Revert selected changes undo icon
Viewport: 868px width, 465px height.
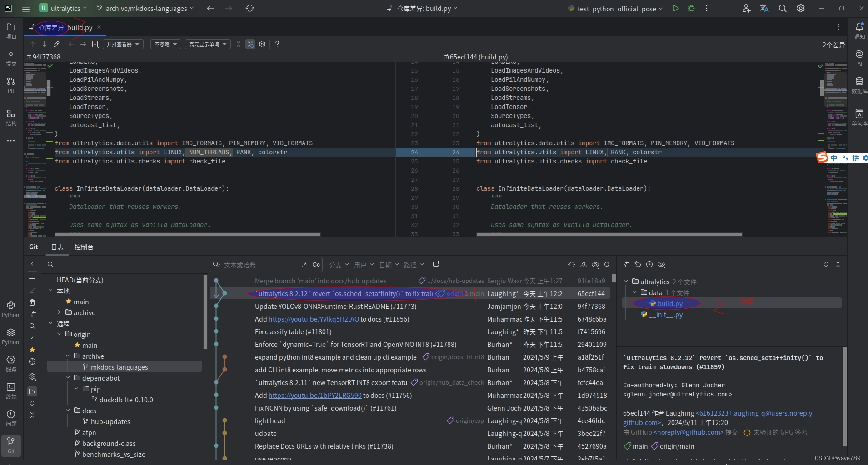(x=638, y=264)
